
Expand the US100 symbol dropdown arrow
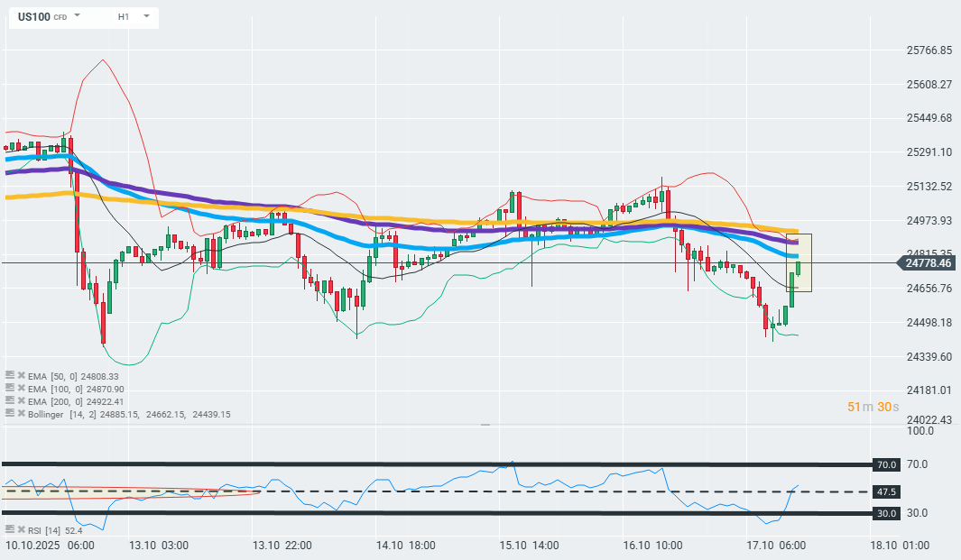77,16
